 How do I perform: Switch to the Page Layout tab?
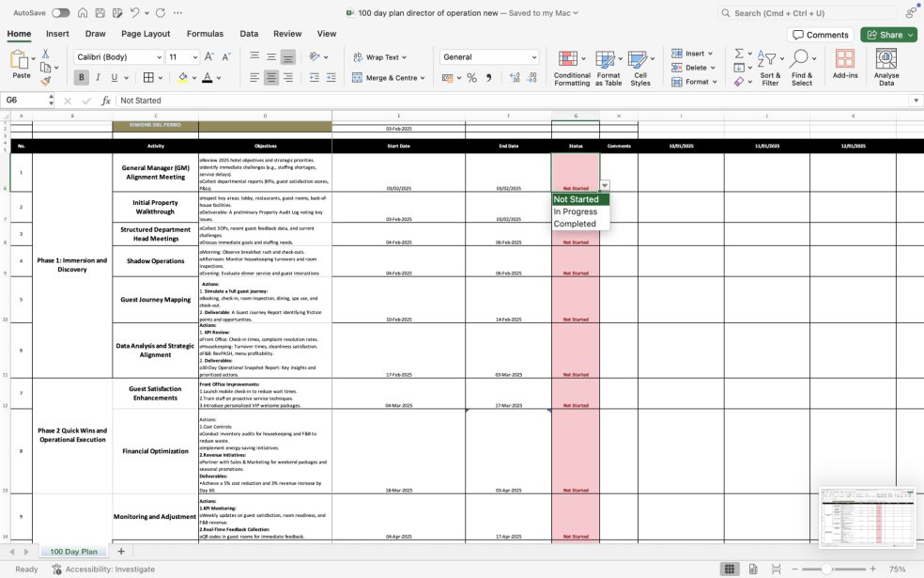coord(146,34)
